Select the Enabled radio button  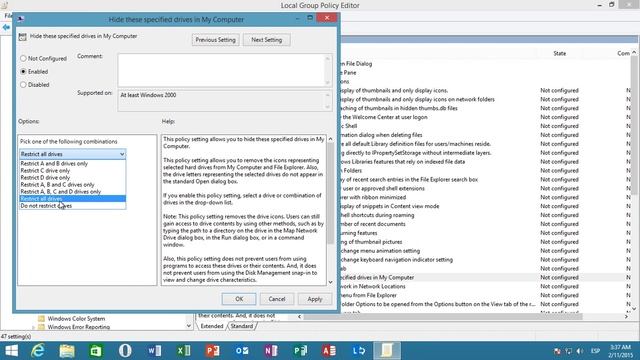[x=23, y=71]
